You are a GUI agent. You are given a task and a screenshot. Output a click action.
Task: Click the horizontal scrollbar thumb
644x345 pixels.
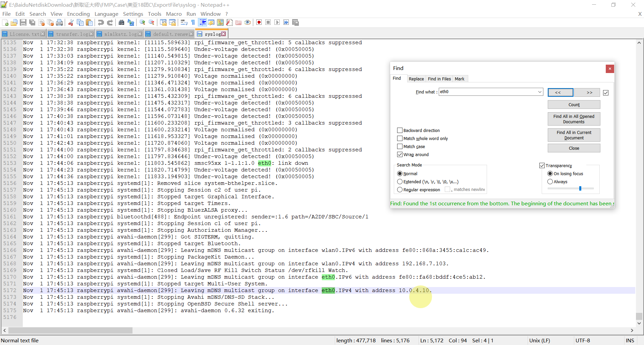(x=70, y=330)
